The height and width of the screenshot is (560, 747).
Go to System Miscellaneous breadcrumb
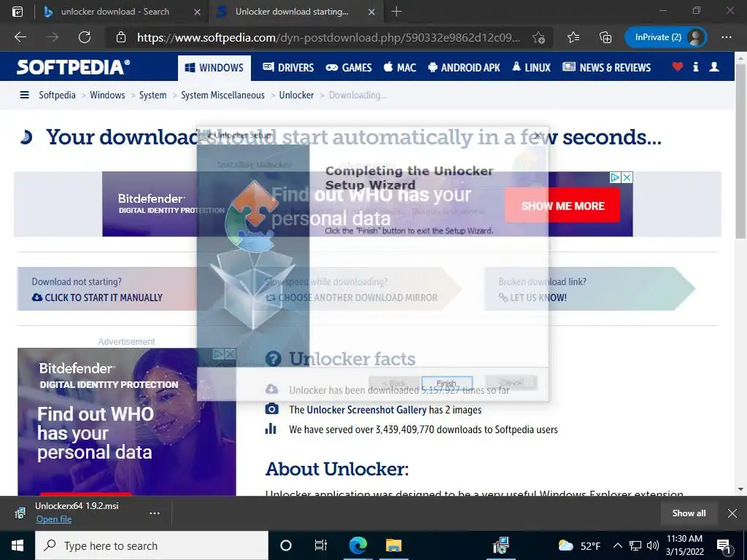[x=222, y=95]
